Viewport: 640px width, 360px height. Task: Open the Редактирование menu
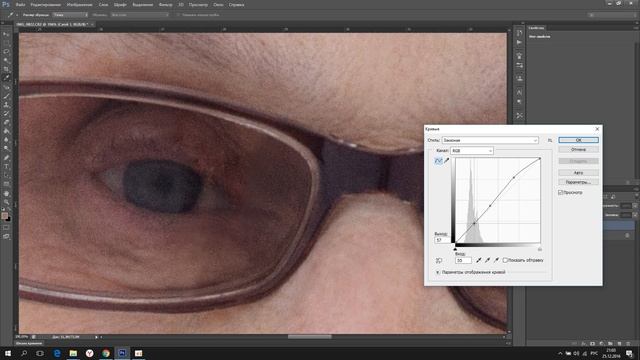46,4
